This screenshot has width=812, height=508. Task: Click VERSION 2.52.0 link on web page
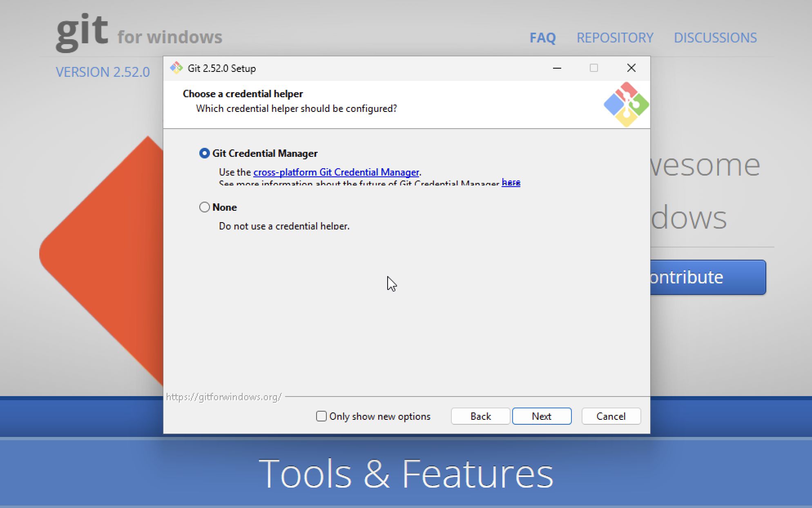click(103, 72)
